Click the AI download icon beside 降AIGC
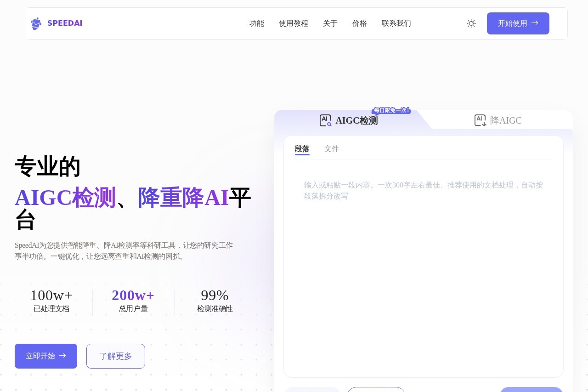The width and height of the screenshot is (588, 392). click(480, 120)
